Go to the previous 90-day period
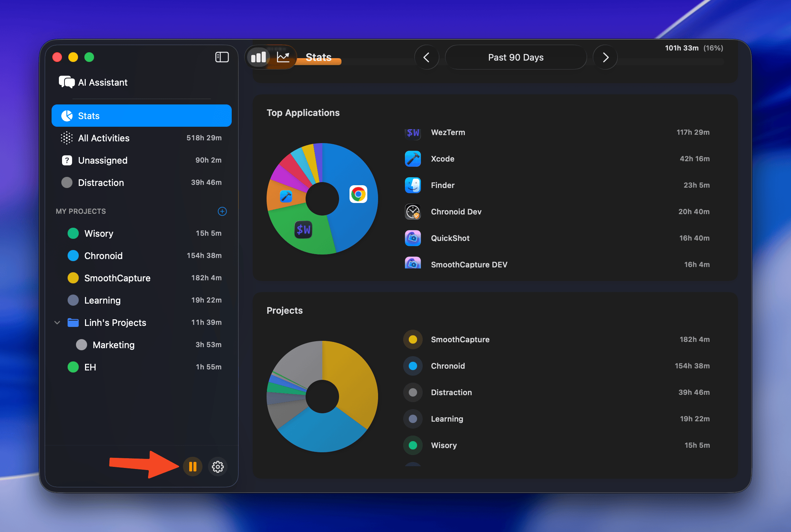 pos(427,57)
